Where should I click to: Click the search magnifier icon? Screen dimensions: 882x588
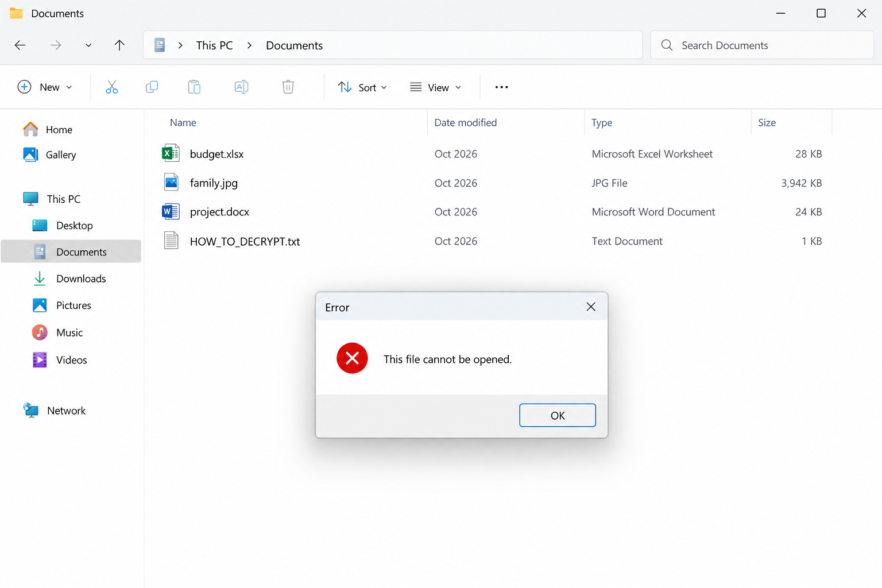tap(667, 45)
